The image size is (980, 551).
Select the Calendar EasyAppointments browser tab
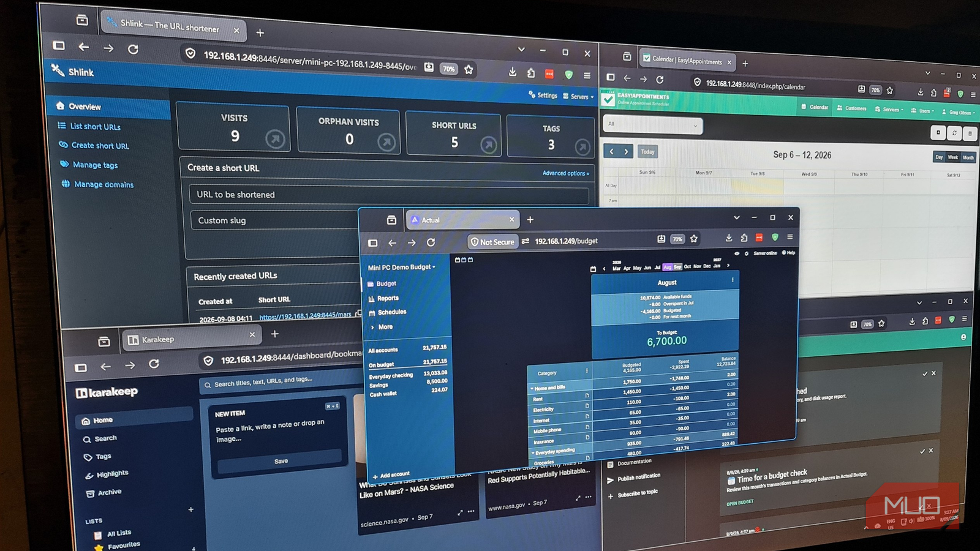pyautogui.click(x=687, y=60)
